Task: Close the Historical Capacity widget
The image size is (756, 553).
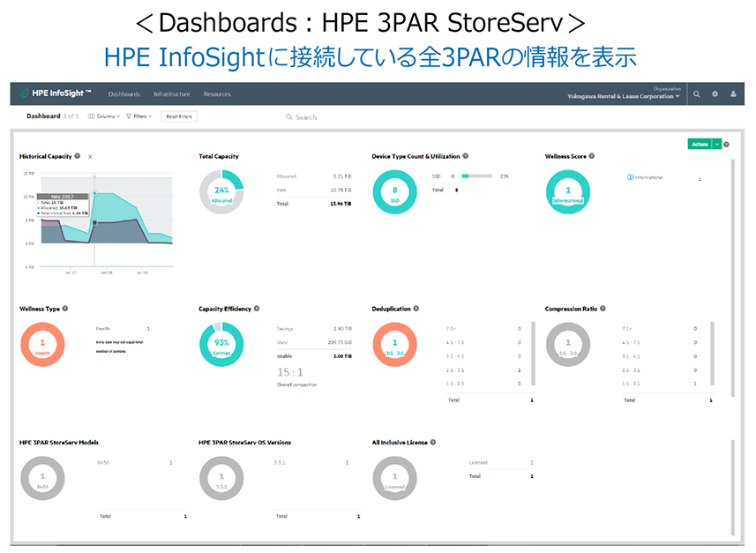Action: tap(90, 157)
